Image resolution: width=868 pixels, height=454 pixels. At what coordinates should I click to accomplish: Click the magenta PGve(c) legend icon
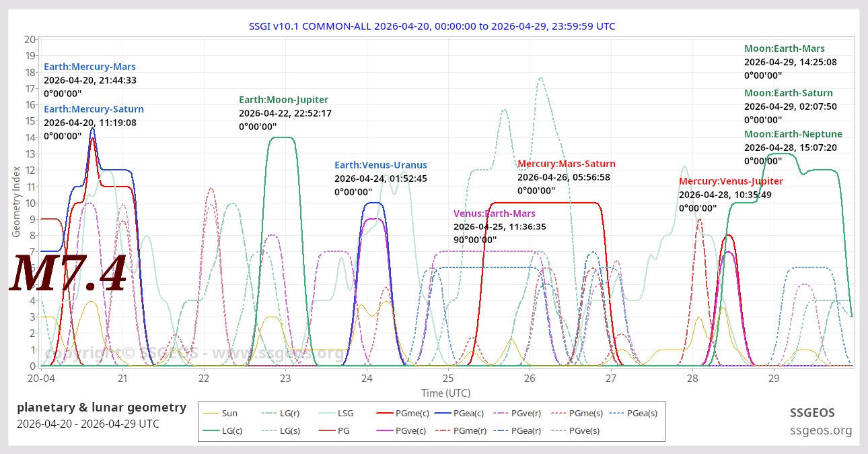(385, 430)
